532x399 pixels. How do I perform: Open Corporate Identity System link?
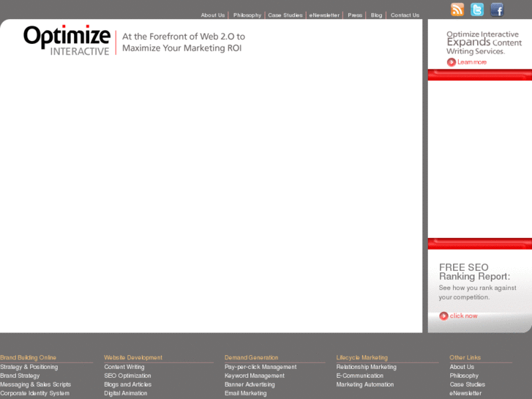35,393
